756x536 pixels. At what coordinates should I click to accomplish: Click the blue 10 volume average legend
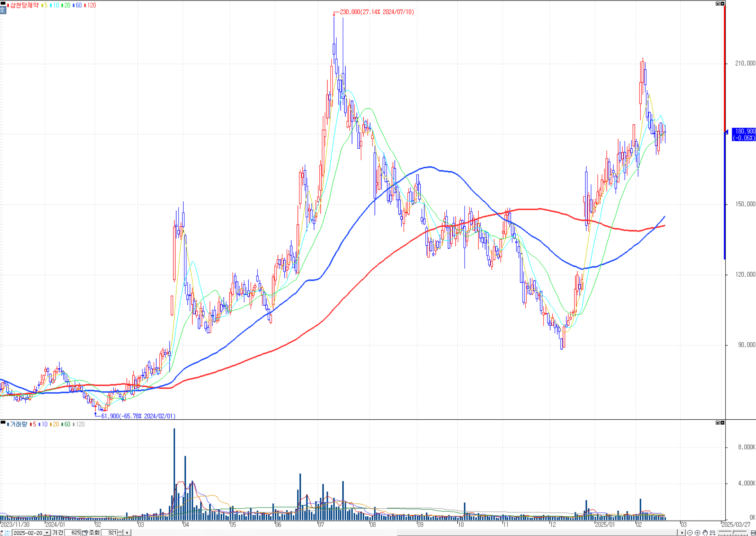43,424
